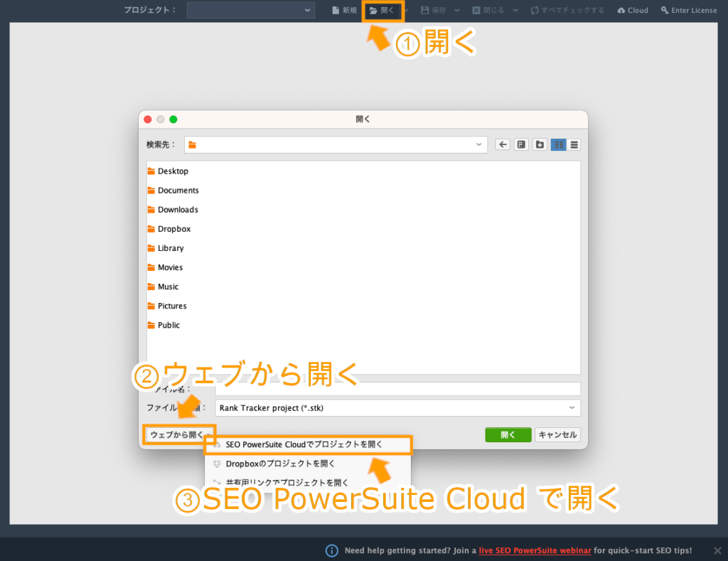
Task: Click the キャンセル button
Action: coord(557,434)
